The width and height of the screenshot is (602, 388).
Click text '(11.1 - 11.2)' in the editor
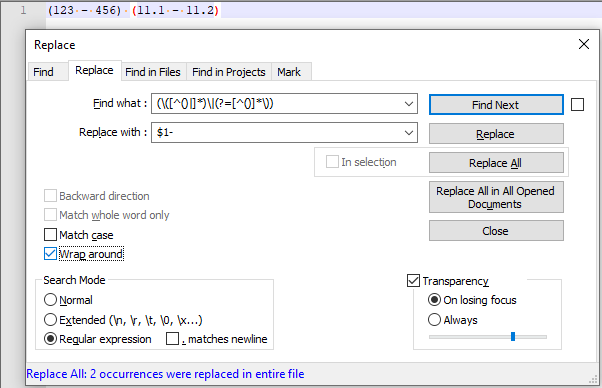pos(175,10)
